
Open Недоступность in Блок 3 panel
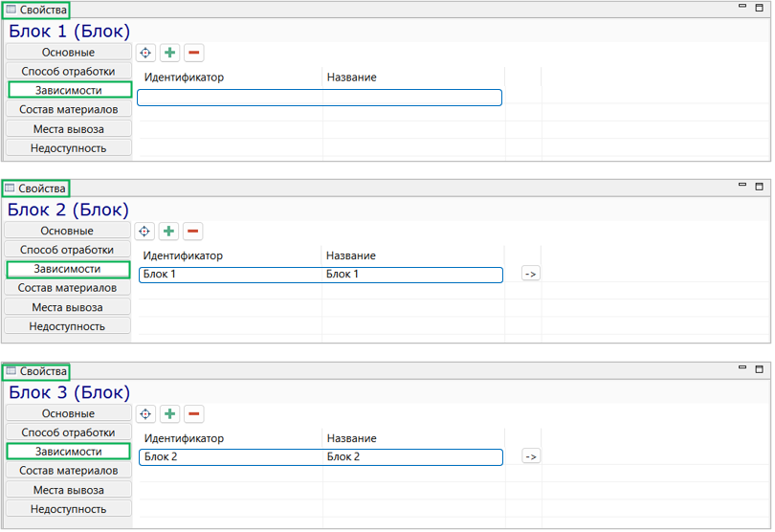point(69,509)
